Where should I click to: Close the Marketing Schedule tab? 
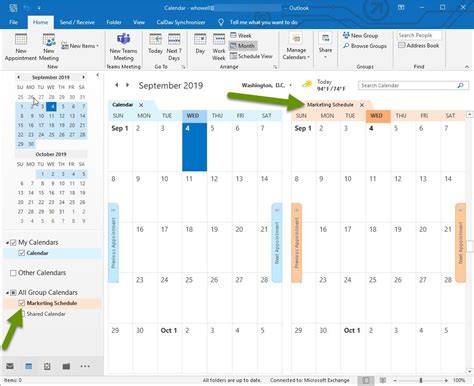pyautogui.click(x=362, y=105)
